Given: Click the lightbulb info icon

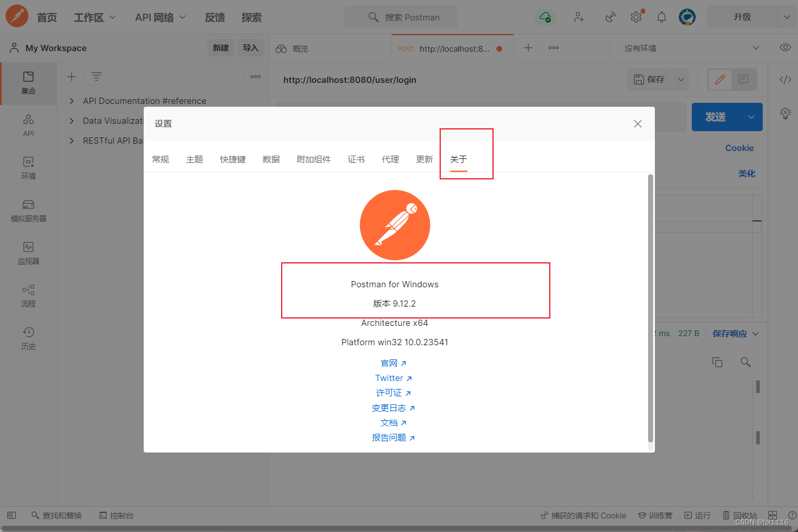Looking at the screenshot, I should [x=786, y=113].
